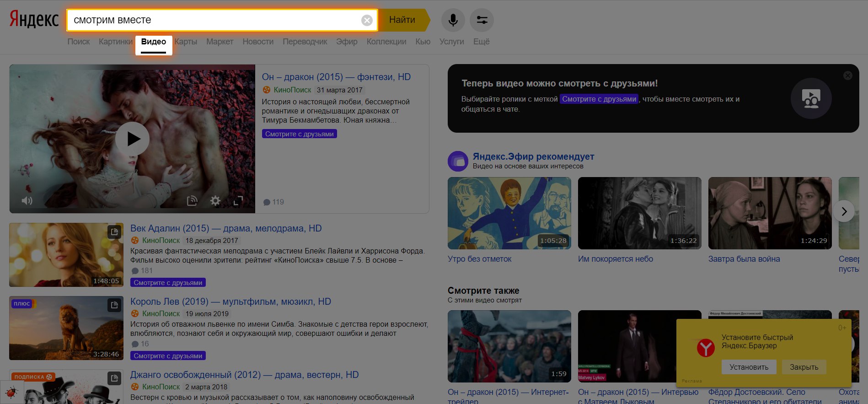Start voice search with microphone icon

tap(453, 20)
